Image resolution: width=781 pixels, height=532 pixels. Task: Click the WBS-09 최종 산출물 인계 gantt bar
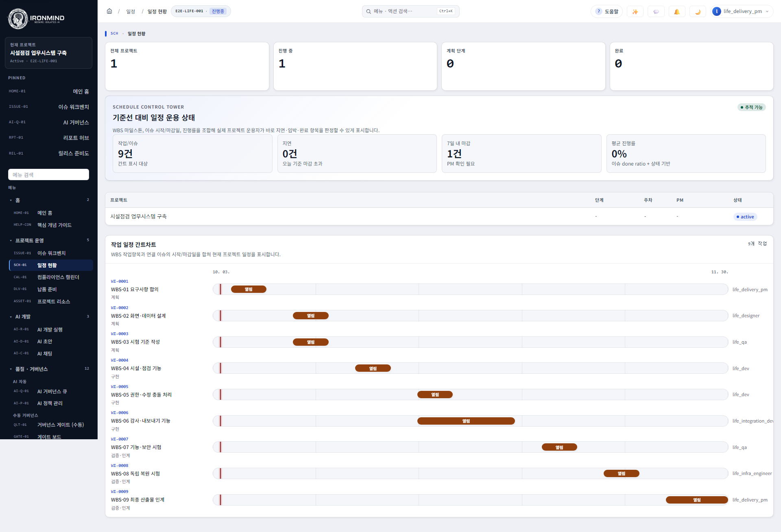click(x=697, y=500)
